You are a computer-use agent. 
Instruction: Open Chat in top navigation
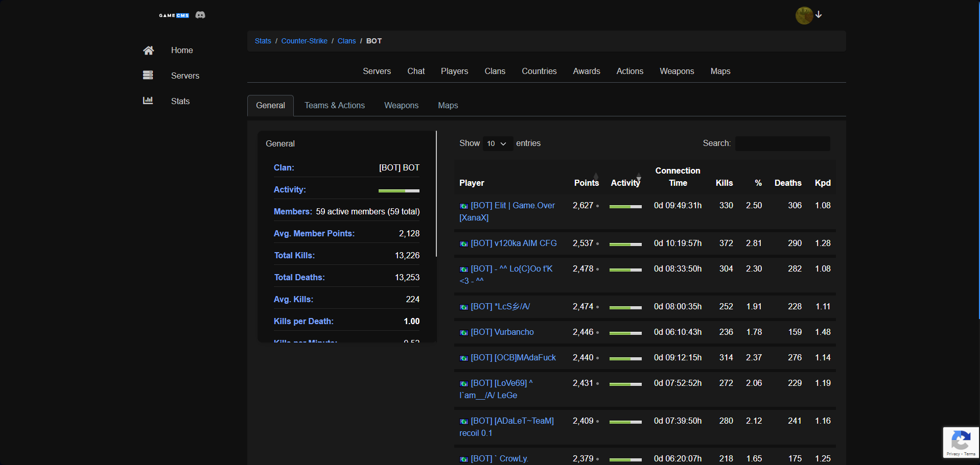[x=416, y=71]
